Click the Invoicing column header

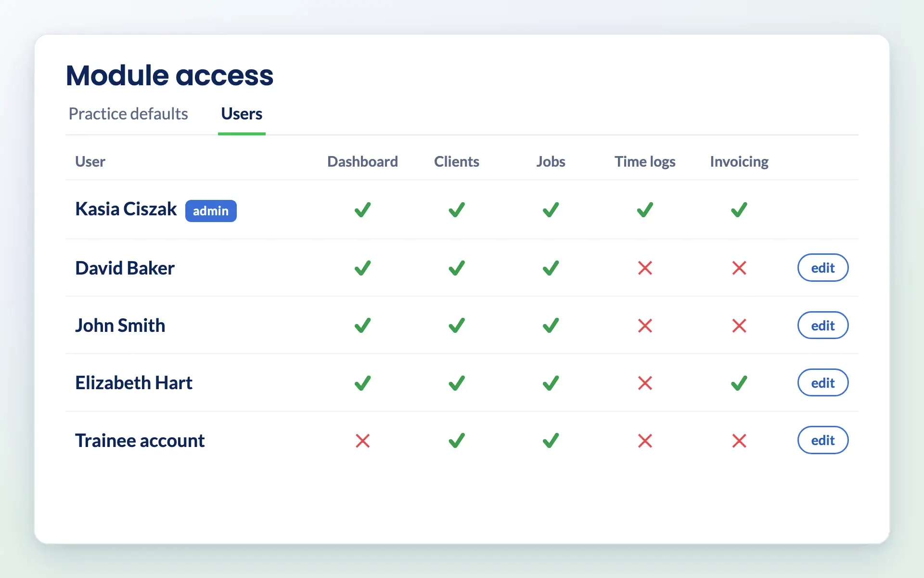point(739,162)
